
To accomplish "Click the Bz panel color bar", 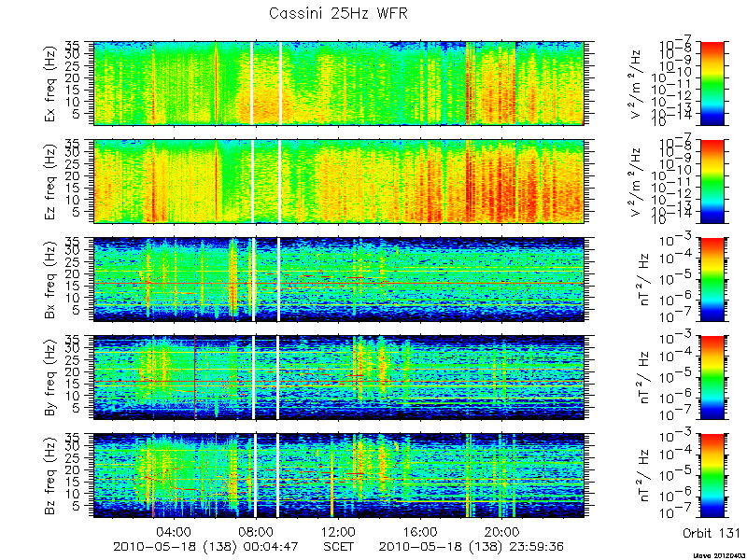I will [712, 476].
